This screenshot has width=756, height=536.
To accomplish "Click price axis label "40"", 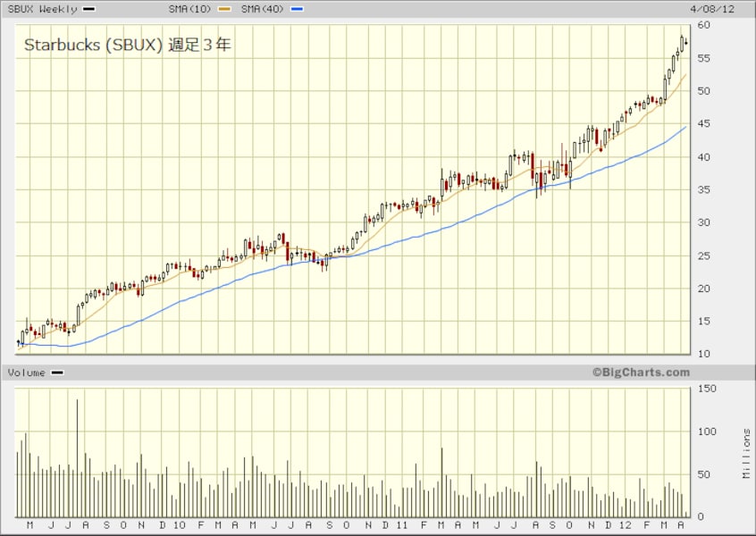I will [703, 157].
